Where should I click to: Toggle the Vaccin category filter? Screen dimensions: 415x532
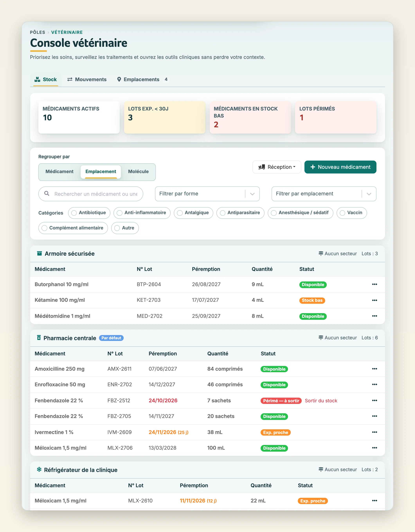click(x=351, y=213)
